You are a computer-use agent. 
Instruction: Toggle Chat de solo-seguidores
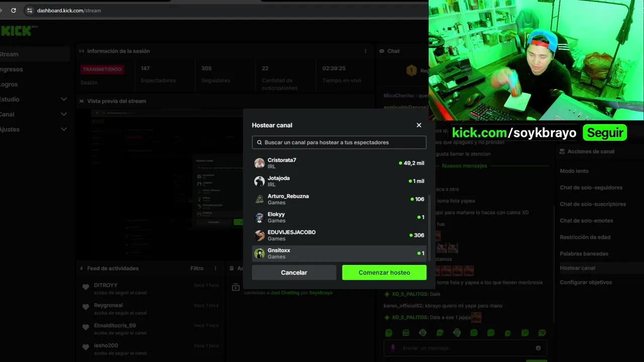point(591,188)
